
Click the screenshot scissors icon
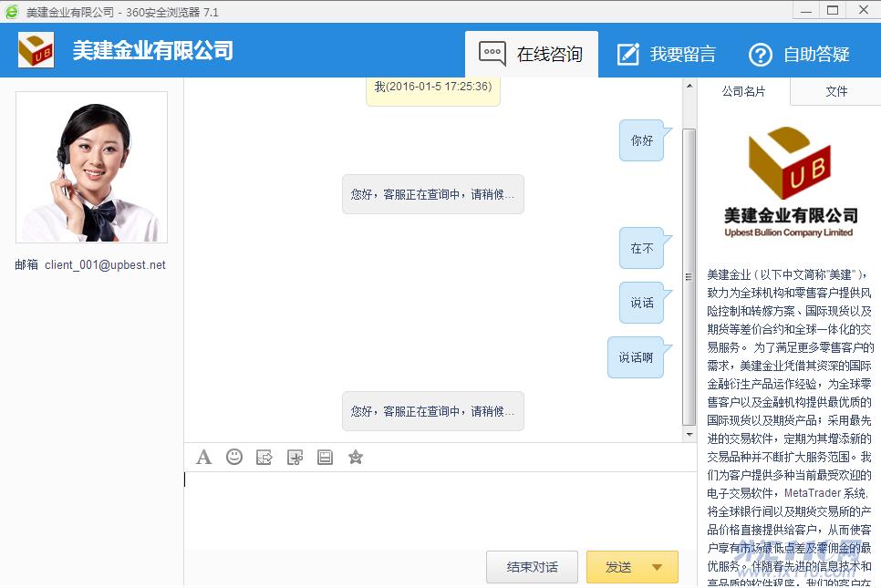[x=295, y=458]
